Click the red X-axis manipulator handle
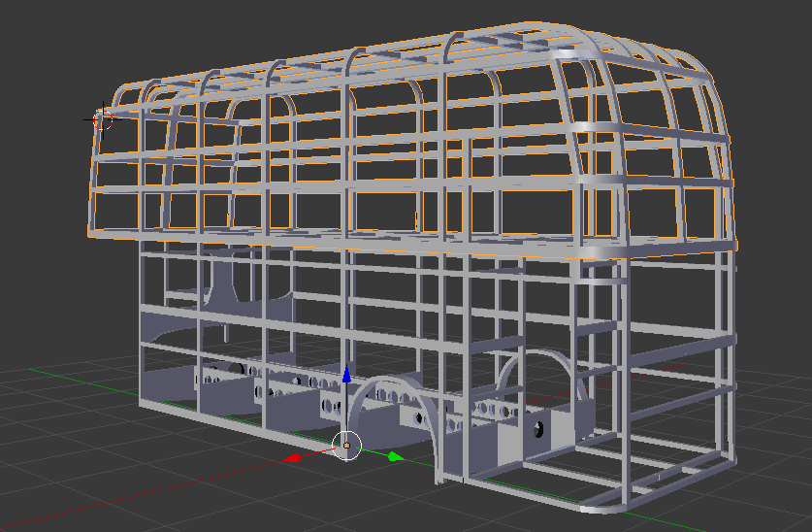Viewport: 812px width, 532px height. pos(293,458)
